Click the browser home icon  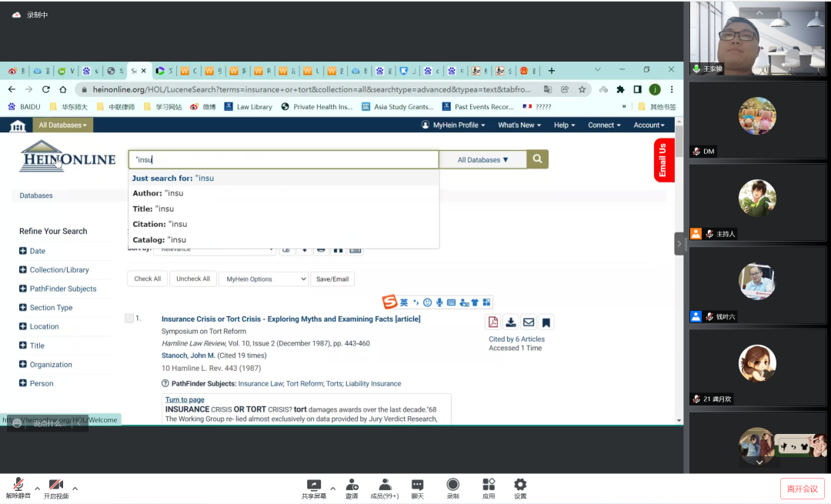pos(63,89)
